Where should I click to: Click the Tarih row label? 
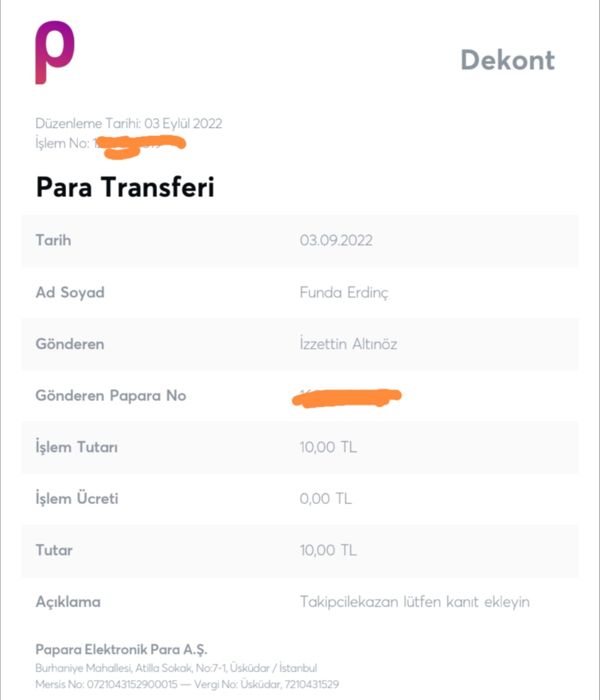coord(53,240)
